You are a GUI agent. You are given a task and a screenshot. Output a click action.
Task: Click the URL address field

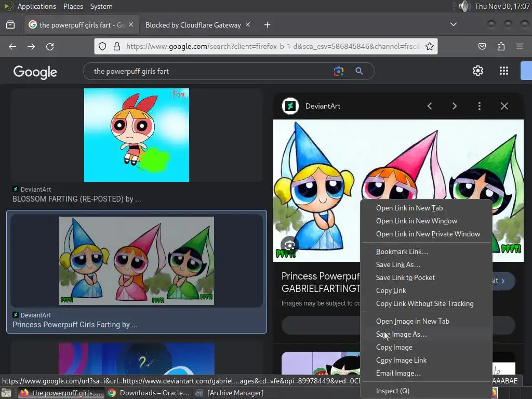pyautogui.click(x=273, y=46)
